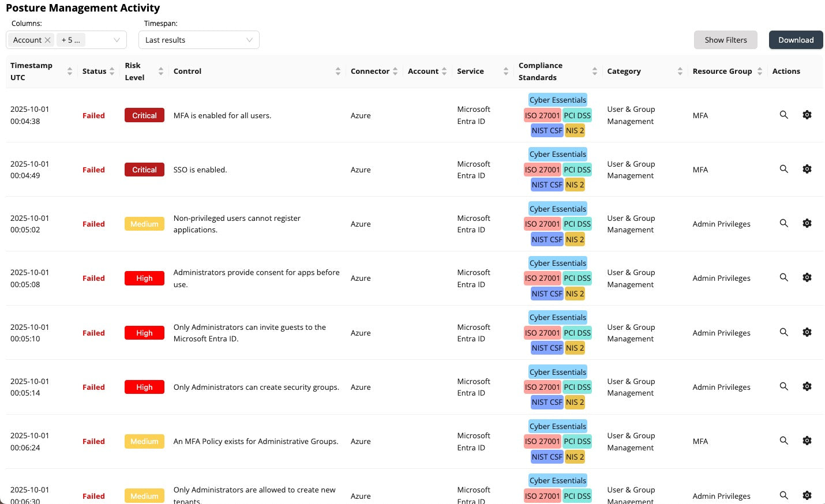Sort by Timestamp UTC column
This screenshot has height=504, width=825.
[70, 72]
